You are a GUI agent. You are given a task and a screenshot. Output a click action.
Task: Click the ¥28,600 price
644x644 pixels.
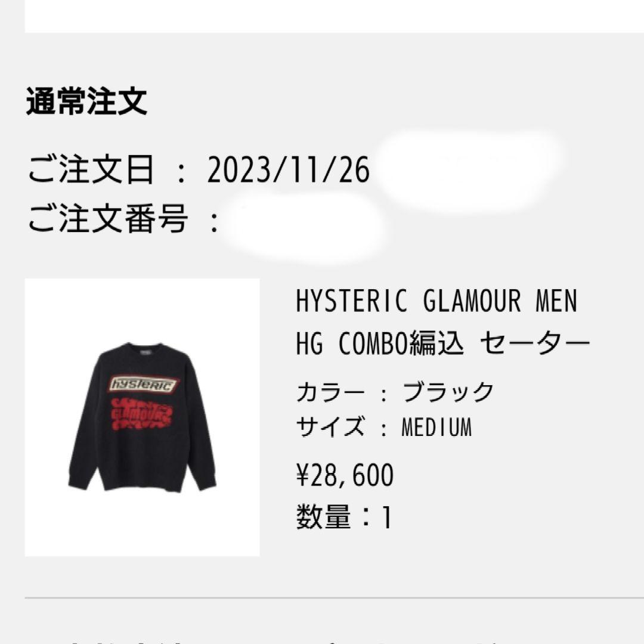click(345, 475)
